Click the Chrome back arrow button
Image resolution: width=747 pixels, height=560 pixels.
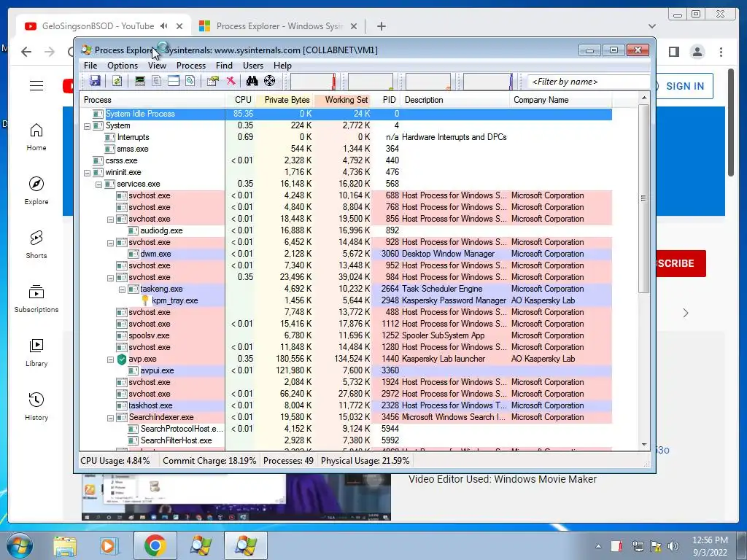pos(26,52)
